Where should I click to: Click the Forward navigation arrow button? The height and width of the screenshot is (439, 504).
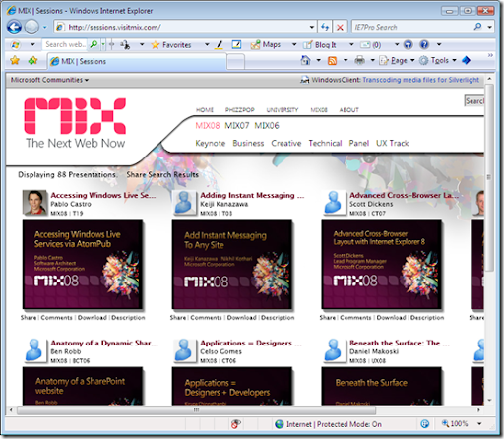31,27
